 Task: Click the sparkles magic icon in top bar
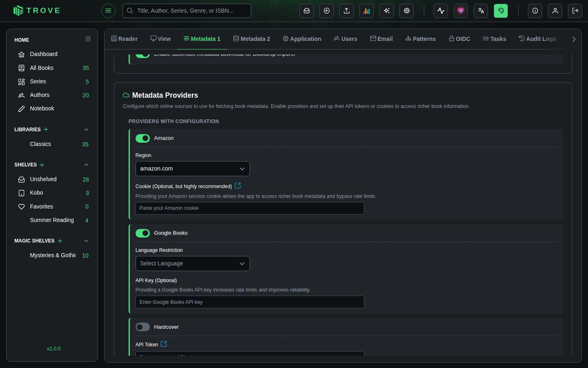387,11
